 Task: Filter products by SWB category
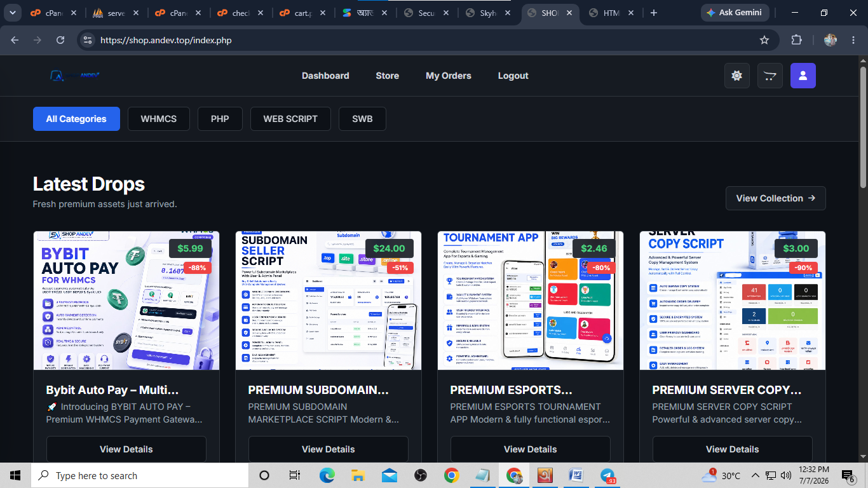coord(362,119)
